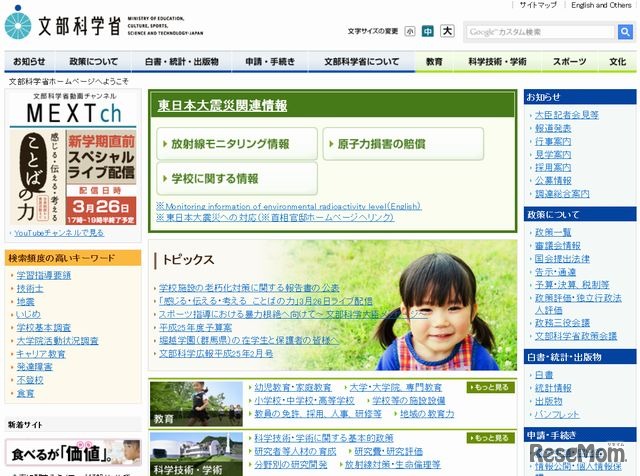Open the お知らせ navigation tab
Viewport: 640px width, 476px height.
pyautogui.click(x=29, y=62)
